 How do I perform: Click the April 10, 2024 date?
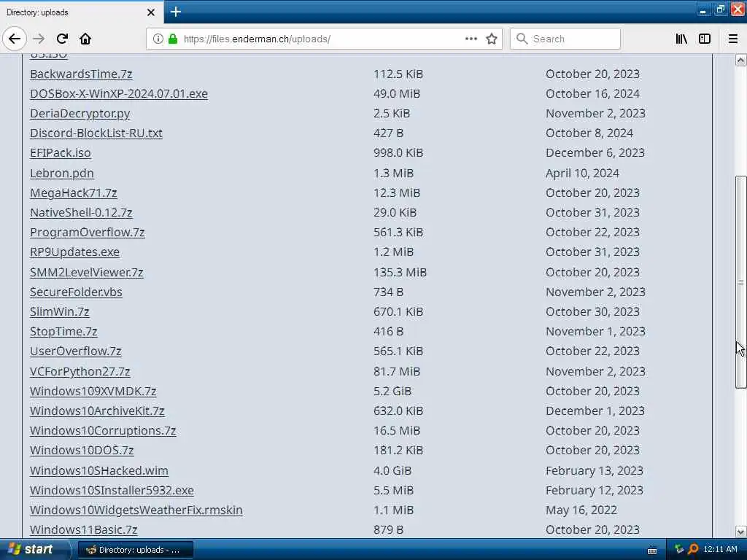[x=582, y=174]
